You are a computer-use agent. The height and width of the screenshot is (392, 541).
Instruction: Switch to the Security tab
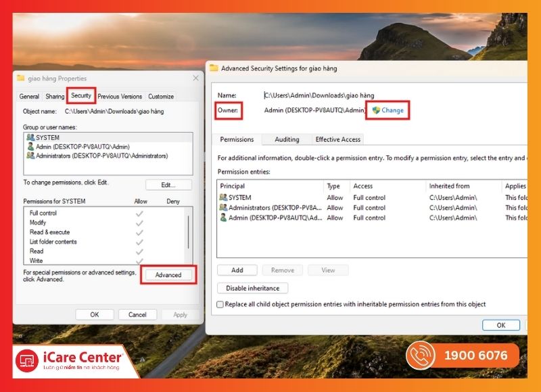pyautogui.click(x=81, y=96)
